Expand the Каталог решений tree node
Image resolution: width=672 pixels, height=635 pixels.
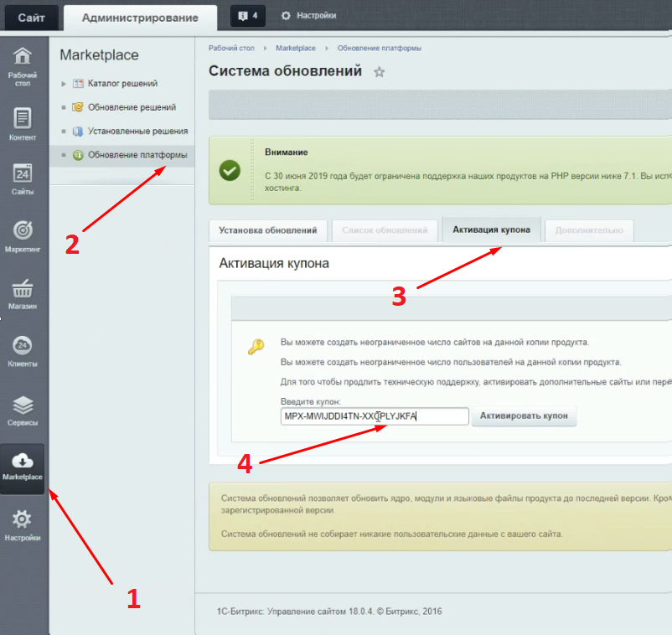[64, 84]
